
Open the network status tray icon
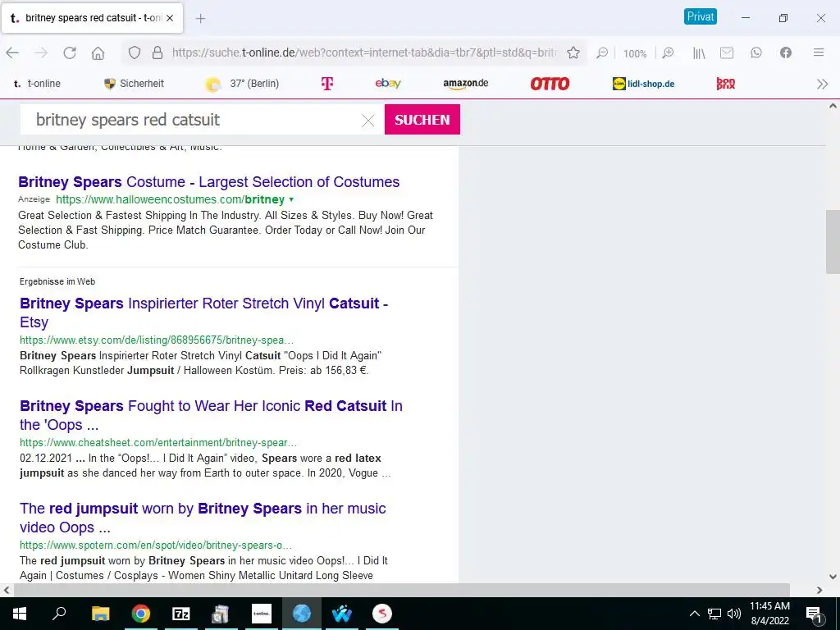[x=714, y=614]
